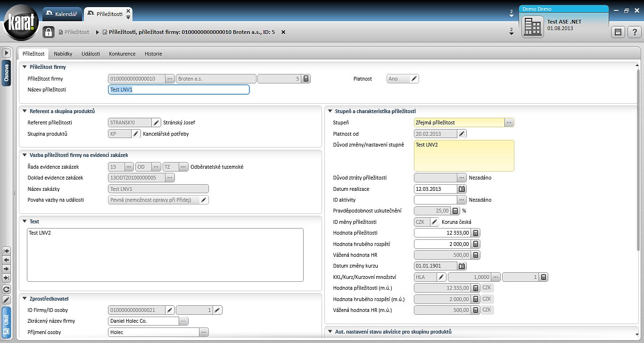
Task: Click the Název příležitosti input field
Action: click(x=179, y=90)
